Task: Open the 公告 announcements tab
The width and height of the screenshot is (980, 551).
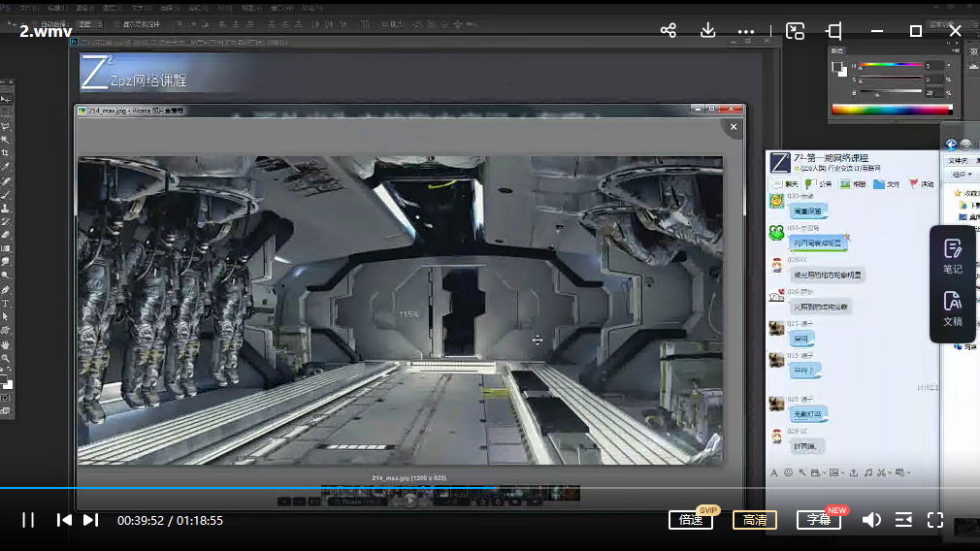Action: (x=819, y=183)
